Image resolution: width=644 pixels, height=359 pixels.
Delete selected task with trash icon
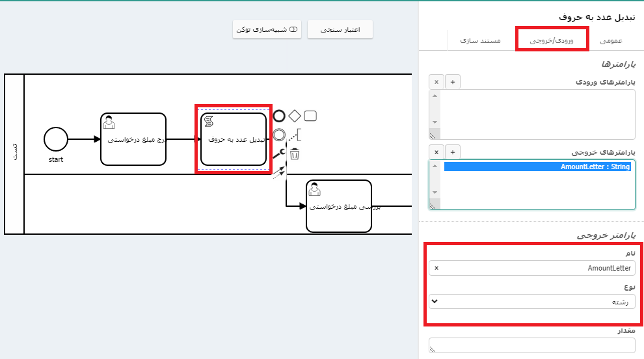tap(295, 154)
